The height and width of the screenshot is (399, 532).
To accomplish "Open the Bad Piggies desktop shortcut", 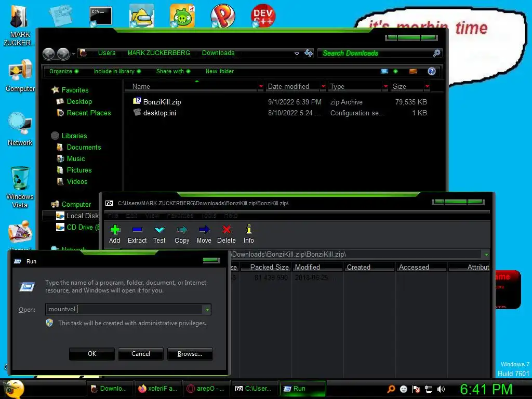I will 182,16.
